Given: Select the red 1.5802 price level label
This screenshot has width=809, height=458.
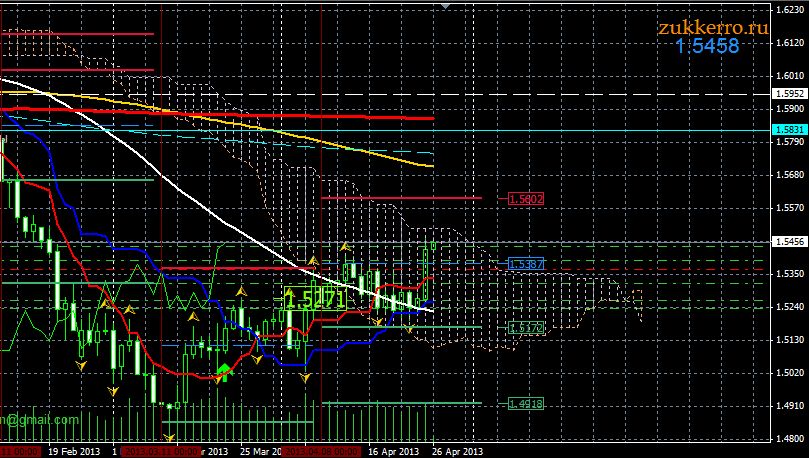Looking at the screenshot, I should click(525, 199).
